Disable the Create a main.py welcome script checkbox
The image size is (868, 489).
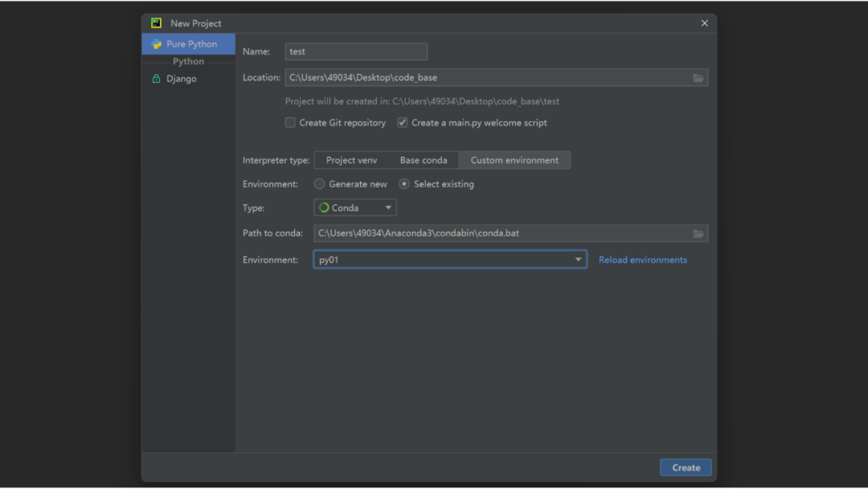click(x=402, y=122)
